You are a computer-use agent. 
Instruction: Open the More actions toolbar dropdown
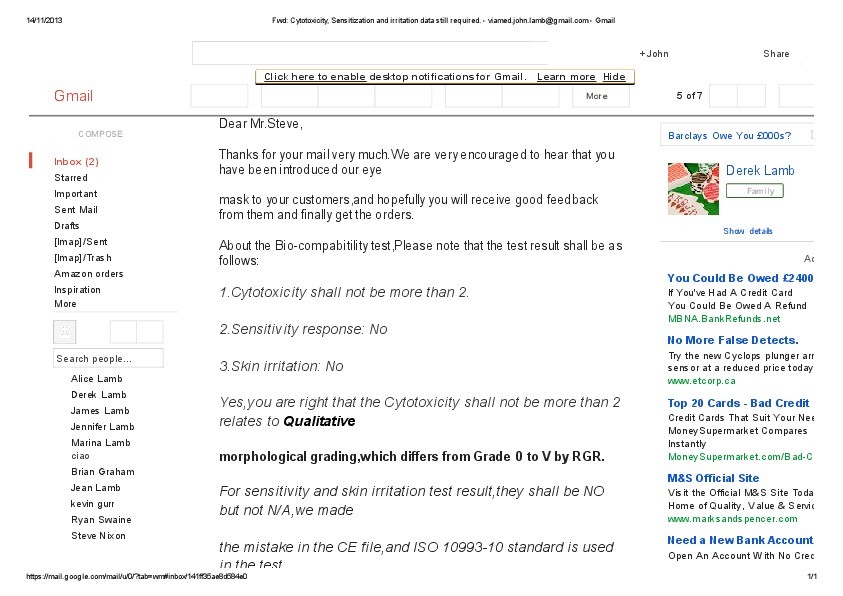click(600, 96)
